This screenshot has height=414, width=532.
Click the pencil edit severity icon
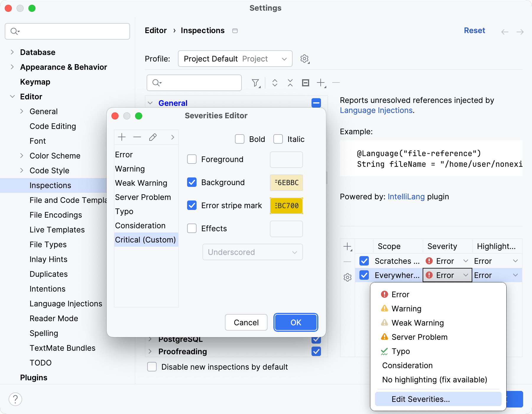click(x=153, y=137)
